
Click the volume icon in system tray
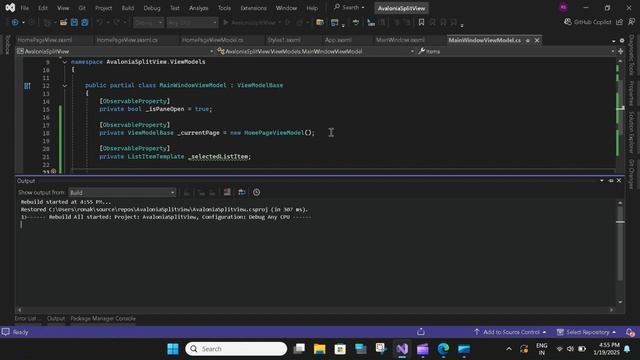click(x=570, y=349)
